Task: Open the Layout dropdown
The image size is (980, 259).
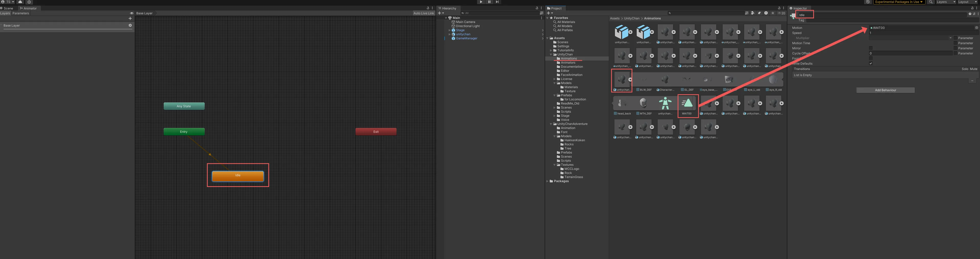Action: tap(967, 2)
